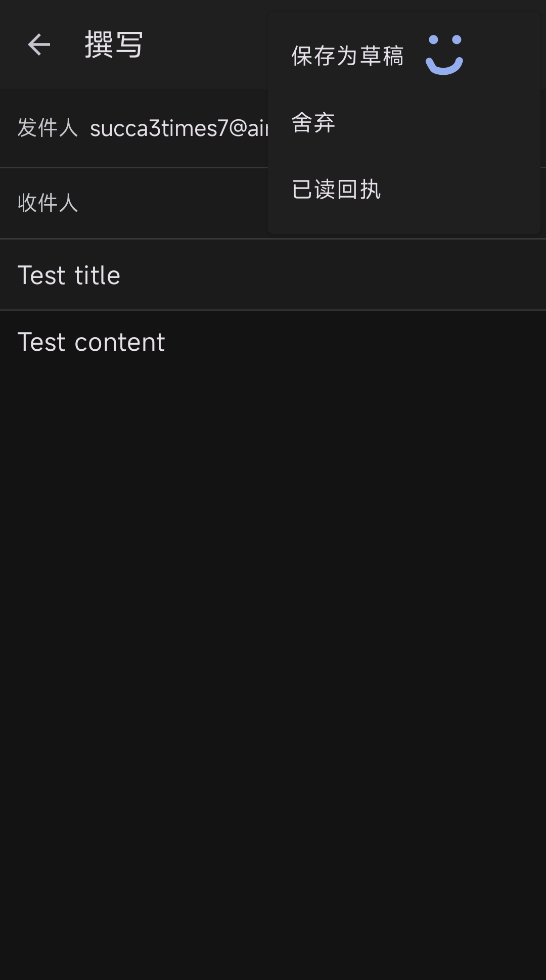Click empty space below 已读回执 in menu
The height and width of the screenshot is (980, 546).
pos(404,221)
